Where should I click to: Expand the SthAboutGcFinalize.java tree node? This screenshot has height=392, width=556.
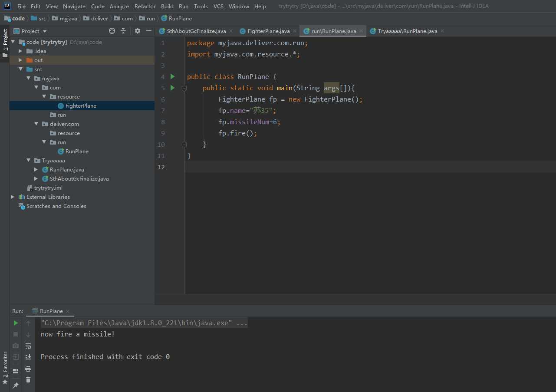[x=36, y=179]
